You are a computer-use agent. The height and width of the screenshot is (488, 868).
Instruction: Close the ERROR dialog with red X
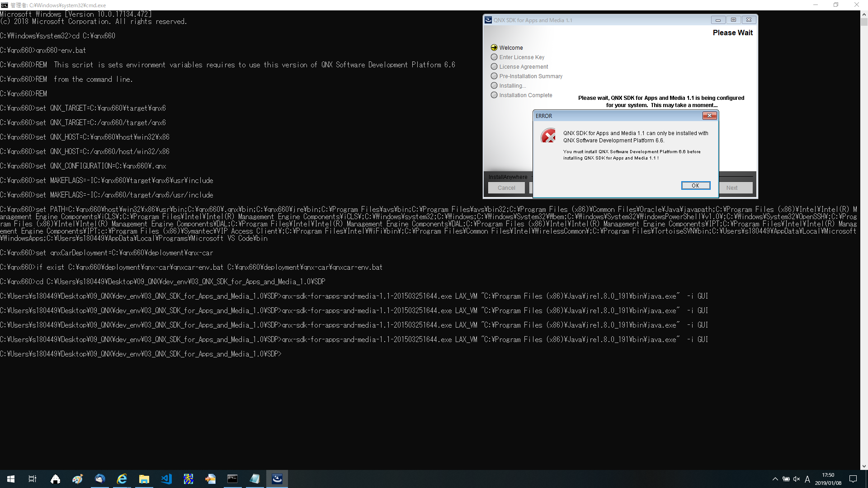tap(709, 116)
